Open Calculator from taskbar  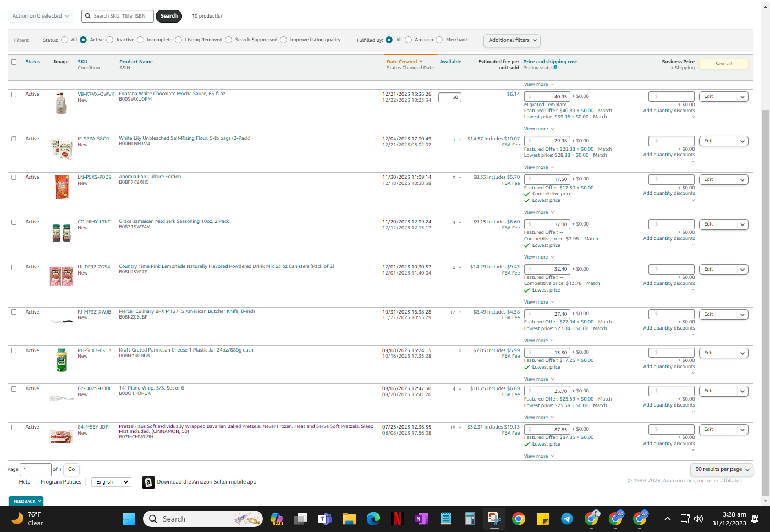(x=470, y=519)
